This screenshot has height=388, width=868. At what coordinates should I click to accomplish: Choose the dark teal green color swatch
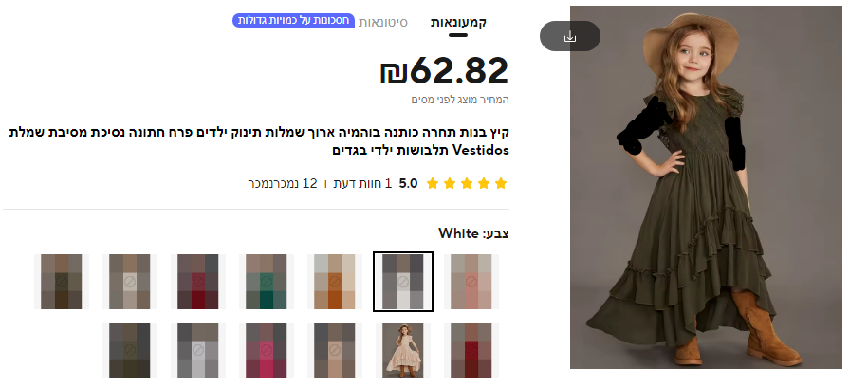(267, 282)
